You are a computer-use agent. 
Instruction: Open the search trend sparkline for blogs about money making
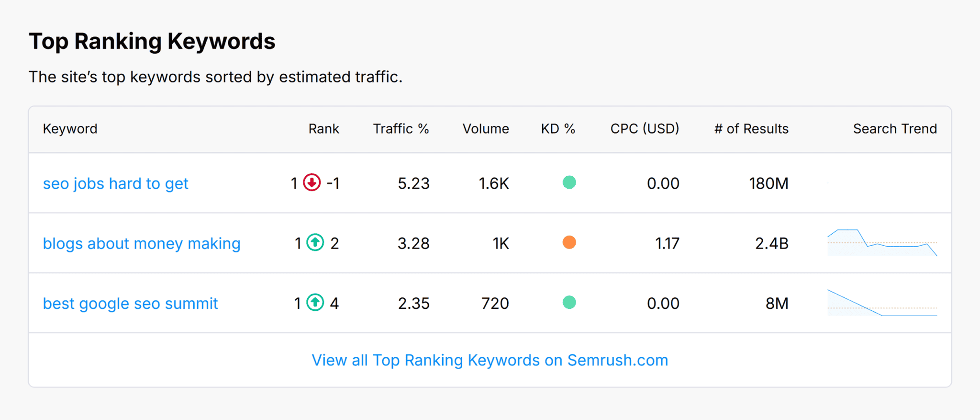(x=882, y=243)
